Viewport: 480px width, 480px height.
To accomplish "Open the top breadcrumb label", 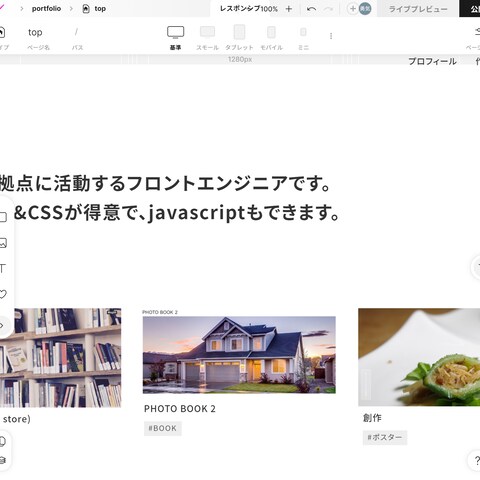I will point(100,9).
